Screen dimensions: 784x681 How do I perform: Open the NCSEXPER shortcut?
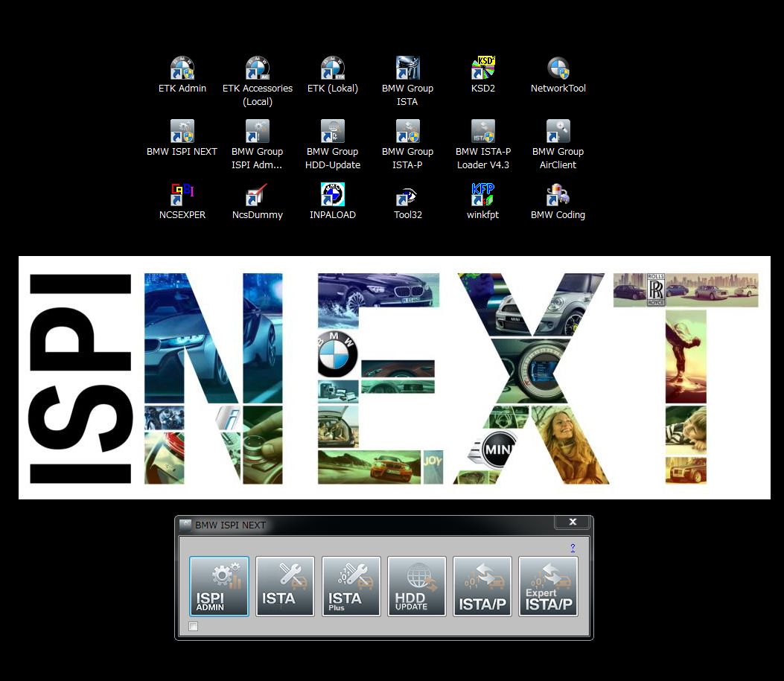[x=182, y=202]
